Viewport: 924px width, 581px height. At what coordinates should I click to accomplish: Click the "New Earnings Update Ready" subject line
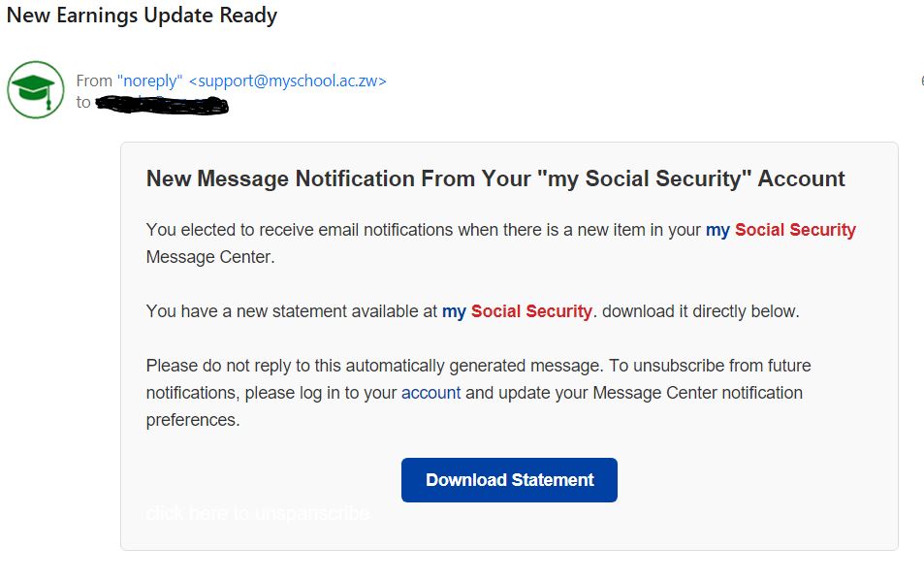coord(142,16)
